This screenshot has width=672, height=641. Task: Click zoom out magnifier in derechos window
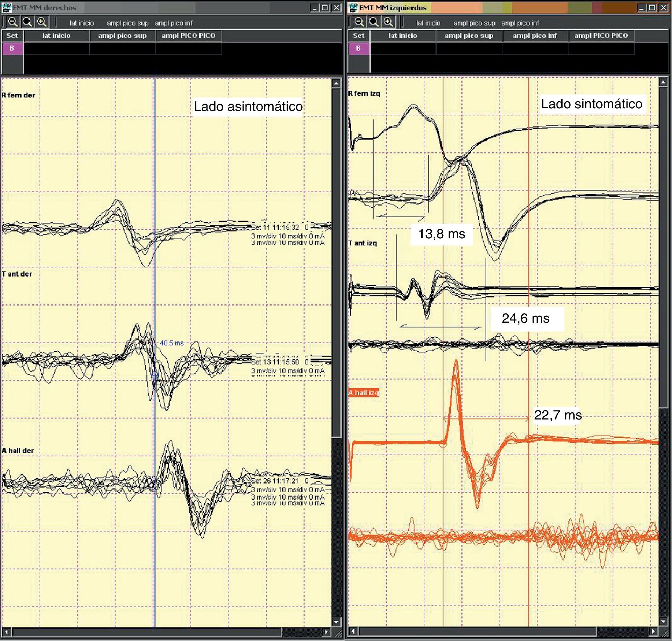point(13,23)
